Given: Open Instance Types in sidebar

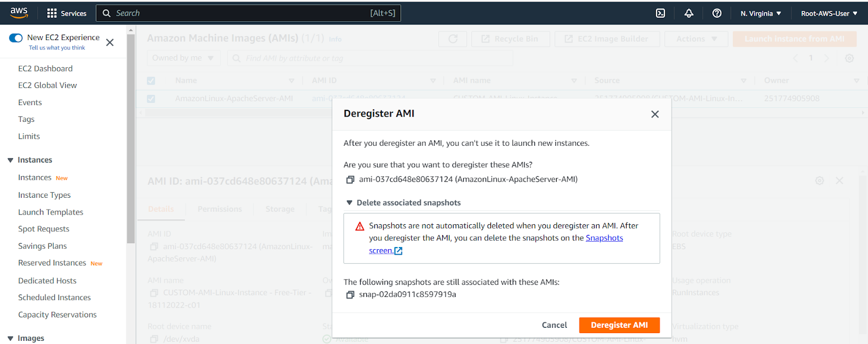Looking at the screenshot, I should (x=44, y=195).
